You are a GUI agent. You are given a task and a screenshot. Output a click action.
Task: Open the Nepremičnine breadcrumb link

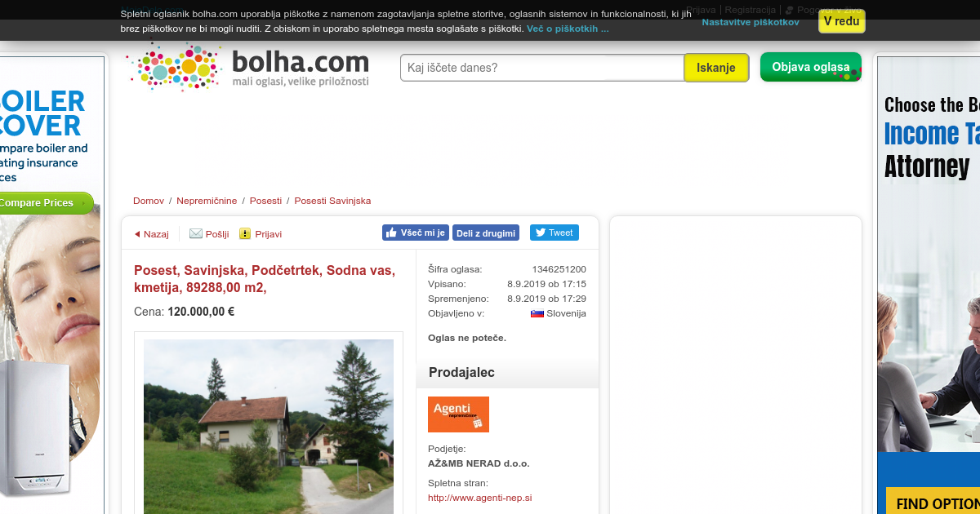click(207, 201)
